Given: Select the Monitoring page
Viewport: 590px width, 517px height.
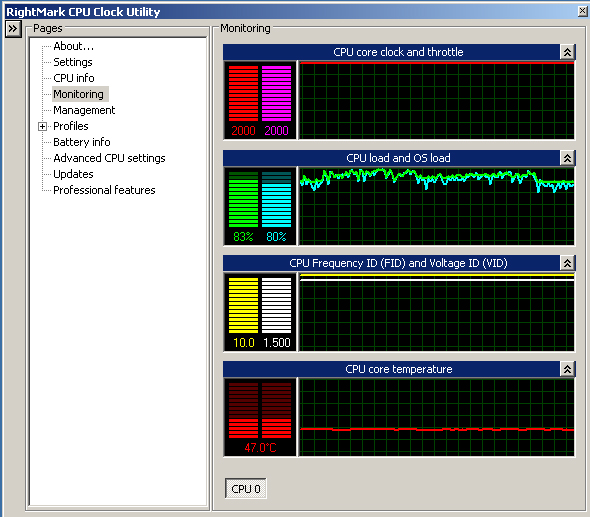Looking at the screenshot, I should 78,94.
